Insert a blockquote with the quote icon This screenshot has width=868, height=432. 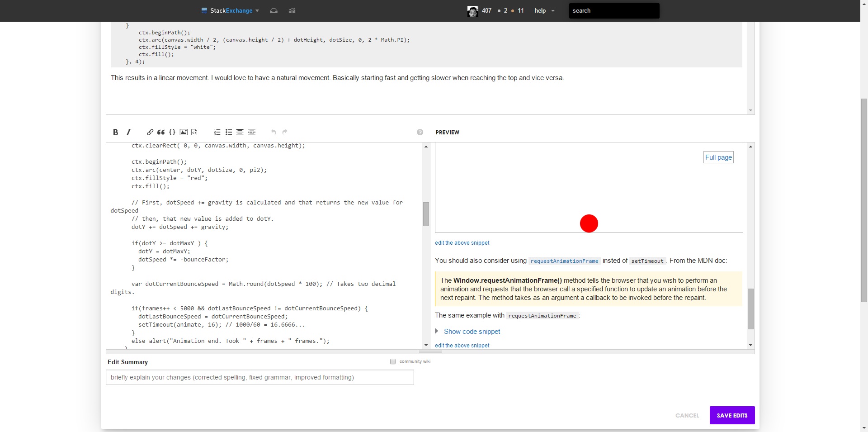pos(161,132)
